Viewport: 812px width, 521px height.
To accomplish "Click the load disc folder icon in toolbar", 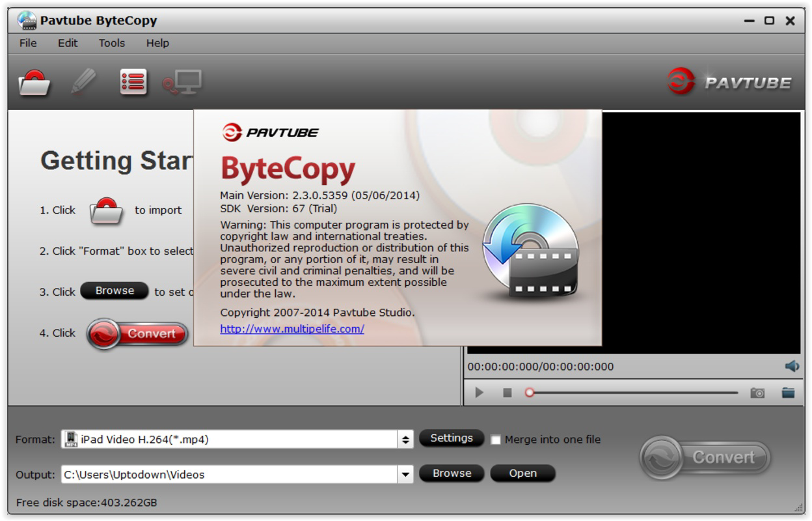I will coord(34,83).
